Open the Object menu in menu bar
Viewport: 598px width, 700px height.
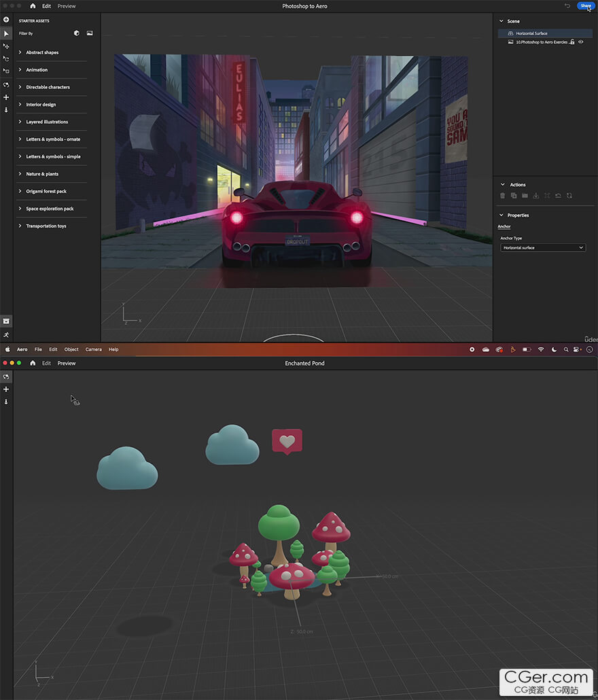pos(71,349)
